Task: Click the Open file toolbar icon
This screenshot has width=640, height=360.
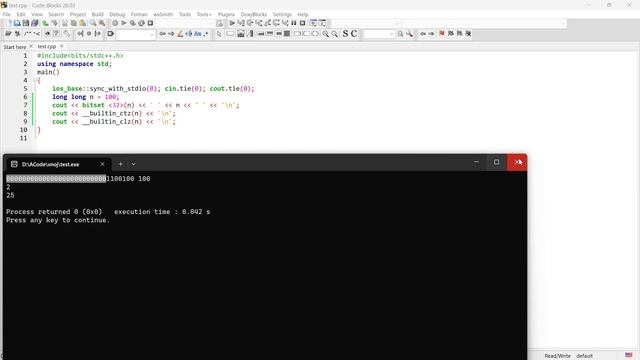Action: (x=17, y=23)
